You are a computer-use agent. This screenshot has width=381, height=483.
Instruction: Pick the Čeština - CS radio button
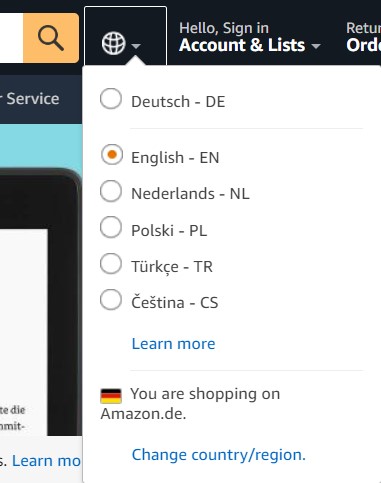click(x=111, y=299)
